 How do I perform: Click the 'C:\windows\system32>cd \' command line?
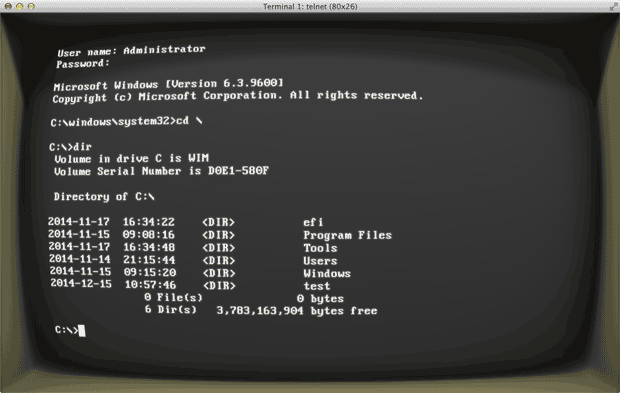pos(127,121)
